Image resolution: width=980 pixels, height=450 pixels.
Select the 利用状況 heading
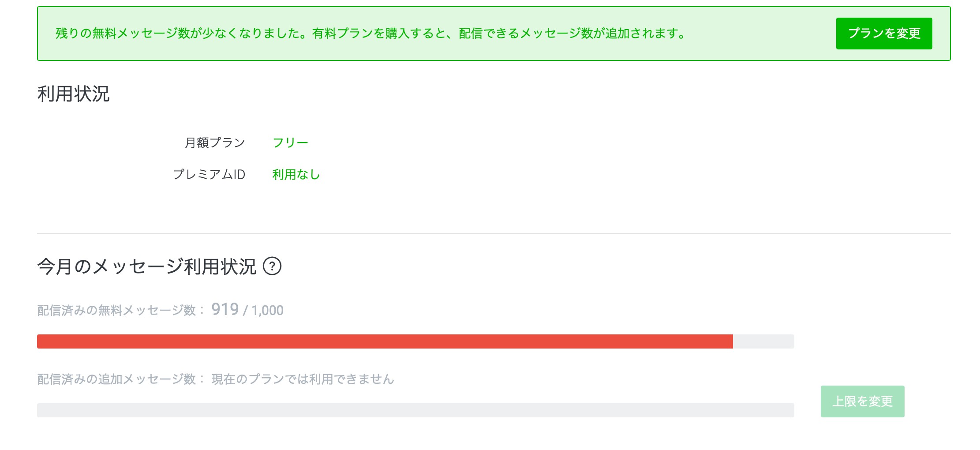pos(73,94)
